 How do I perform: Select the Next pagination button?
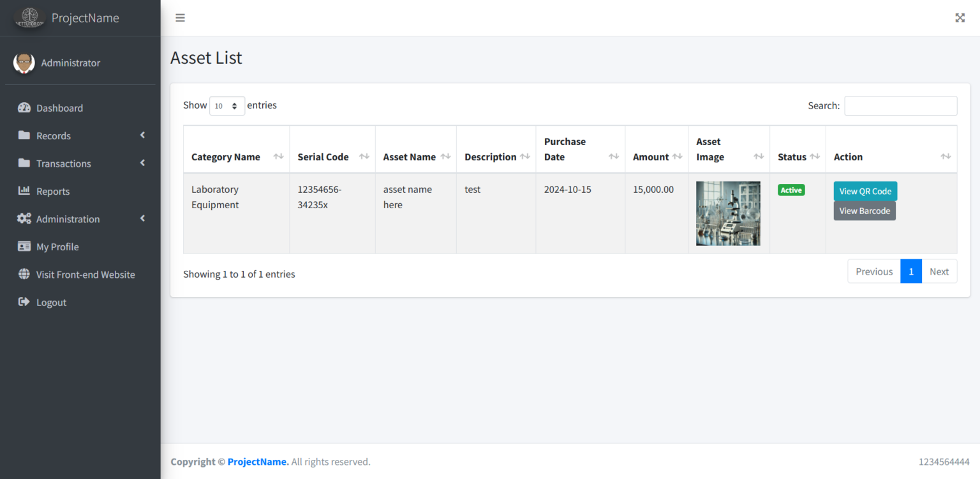coord(939,271)
